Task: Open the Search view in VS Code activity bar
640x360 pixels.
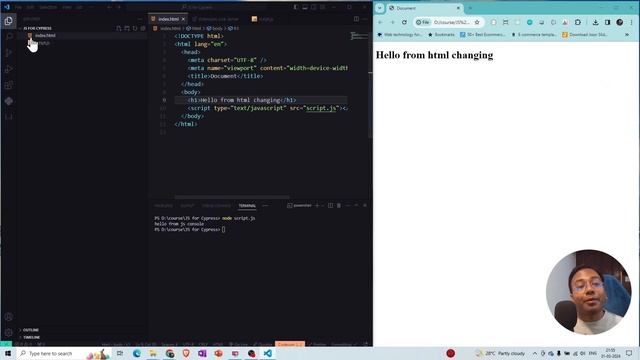Action: pyautogui.click(x=9, y=37)
